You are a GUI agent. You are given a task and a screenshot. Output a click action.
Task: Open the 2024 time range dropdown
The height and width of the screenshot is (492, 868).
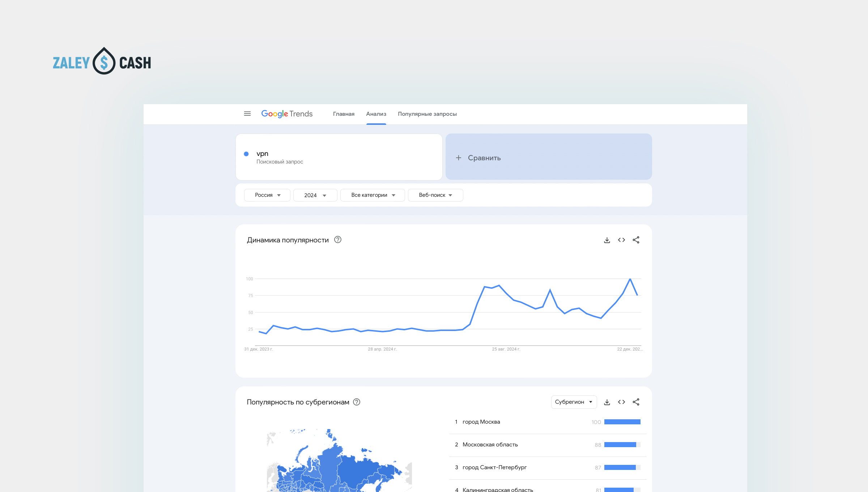tap(315, 195)
